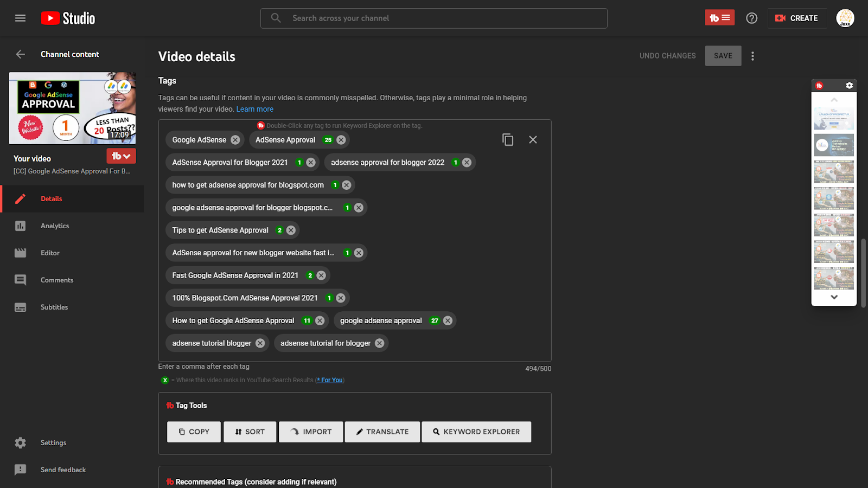Click the CREATE button
This screenshot has height=488, width=868.
click(x=797, y=18)
